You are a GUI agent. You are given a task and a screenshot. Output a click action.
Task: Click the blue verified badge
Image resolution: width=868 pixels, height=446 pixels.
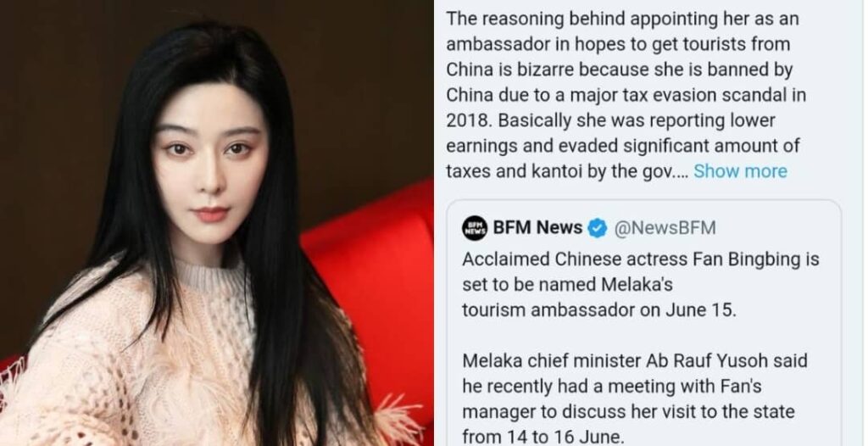click(598, 228)
